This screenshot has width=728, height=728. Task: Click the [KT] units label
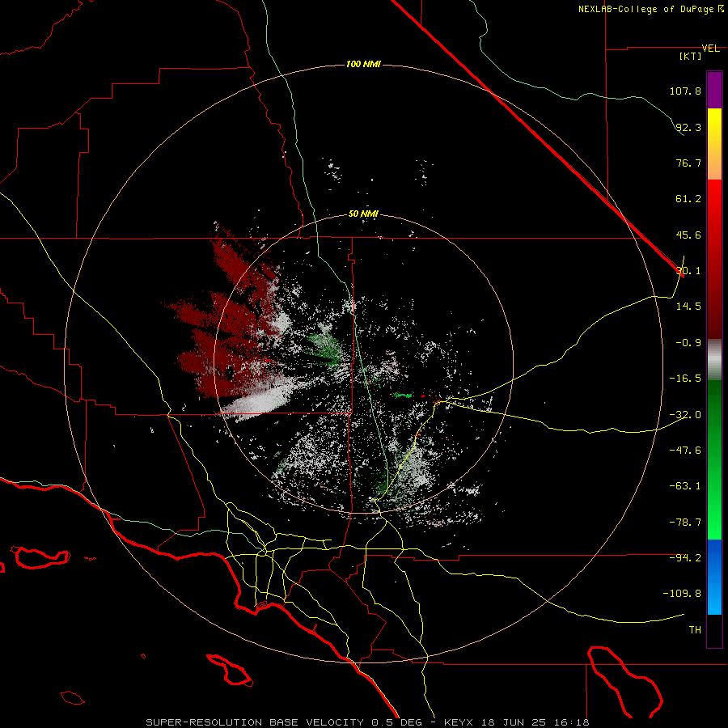(691, 56)
